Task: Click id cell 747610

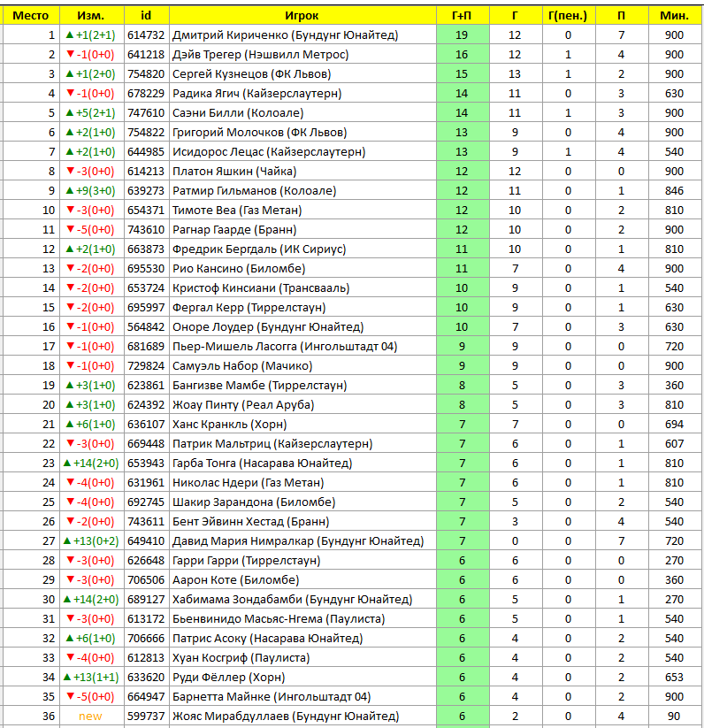Action: pos(146,113)
